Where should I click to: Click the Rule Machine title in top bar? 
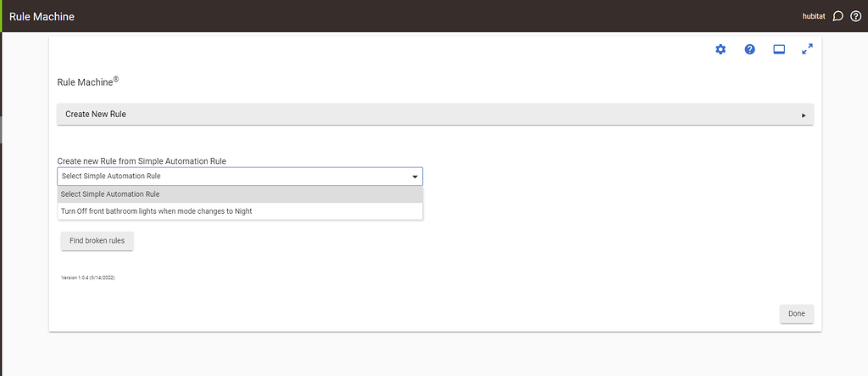click(x=42, y=17)
